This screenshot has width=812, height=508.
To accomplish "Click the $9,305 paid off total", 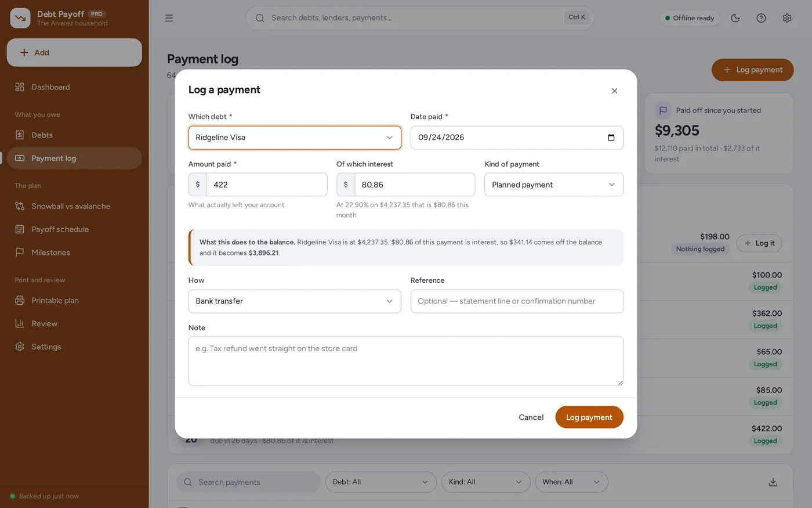I will [677, 131].
